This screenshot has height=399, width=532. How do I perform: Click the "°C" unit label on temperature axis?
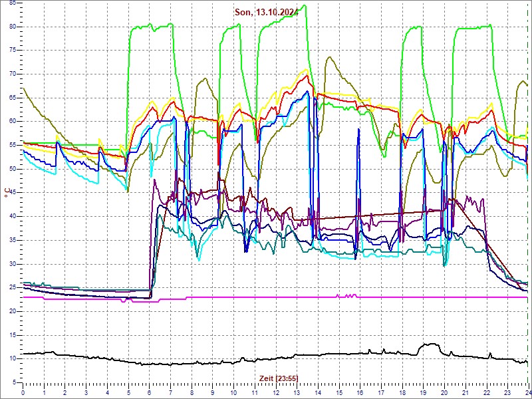(7, 194)
